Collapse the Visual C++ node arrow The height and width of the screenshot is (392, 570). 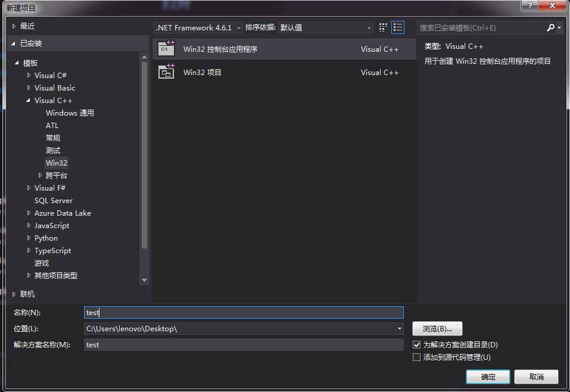[x=29, y=100]
